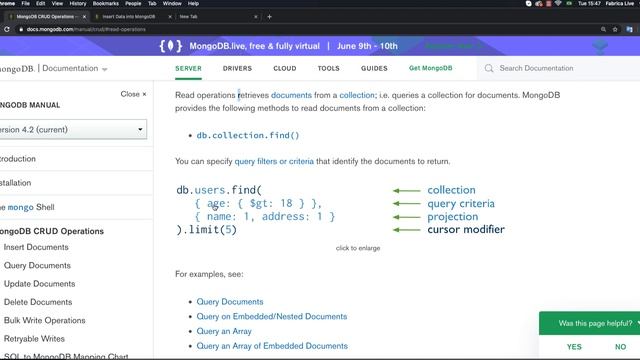Select the CLOUD navigation tab
Screen dimensions: 640x360
[284, 69]
